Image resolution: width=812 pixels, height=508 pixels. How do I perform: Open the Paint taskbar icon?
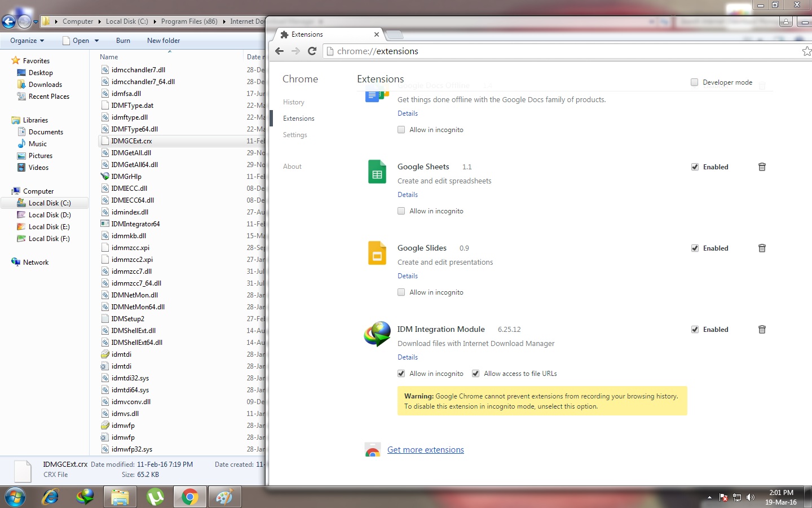coord(224,497)
